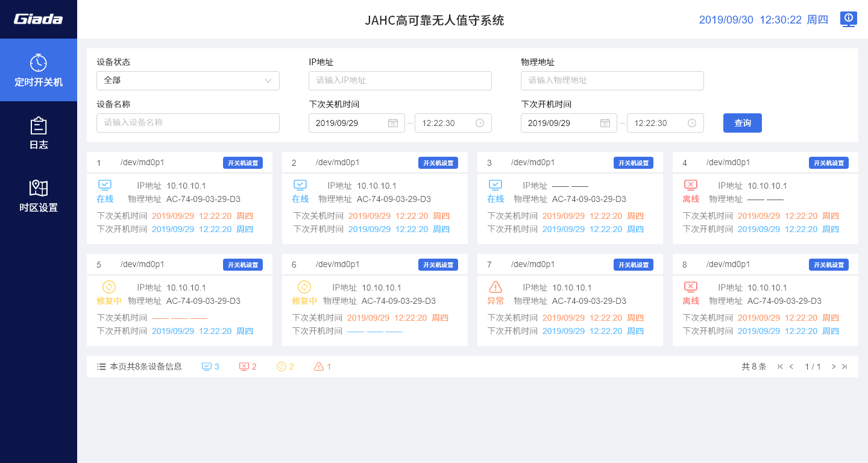Click the offline count icon in footer

coord(244,367)
